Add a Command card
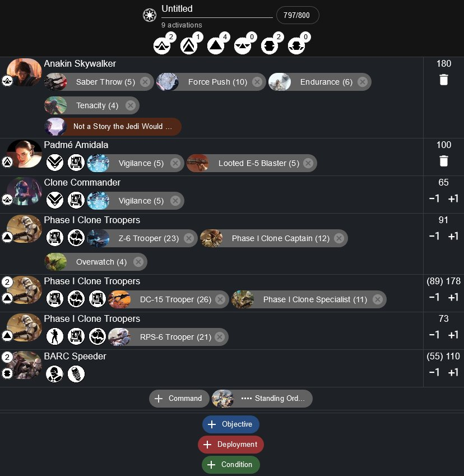464x476 pixels. click(x=179, y=399)
